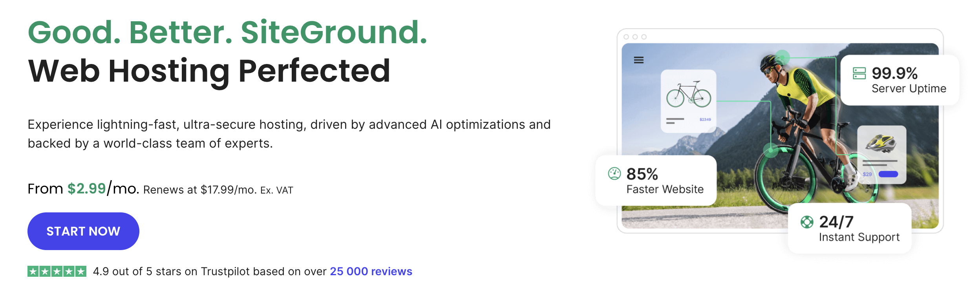Click the speedometer icon beside 85%
The image size is (980, 296).
pos(614,173)
